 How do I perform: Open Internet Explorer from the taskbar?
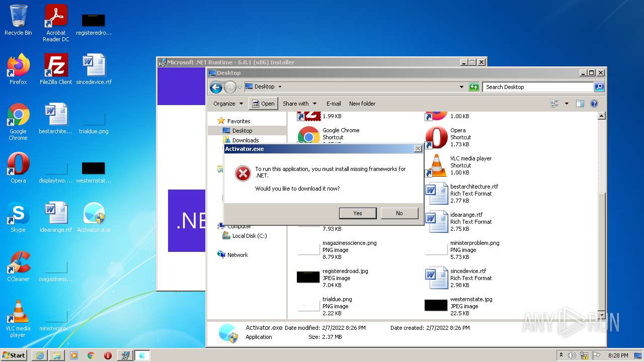click(x=40, y=355)
